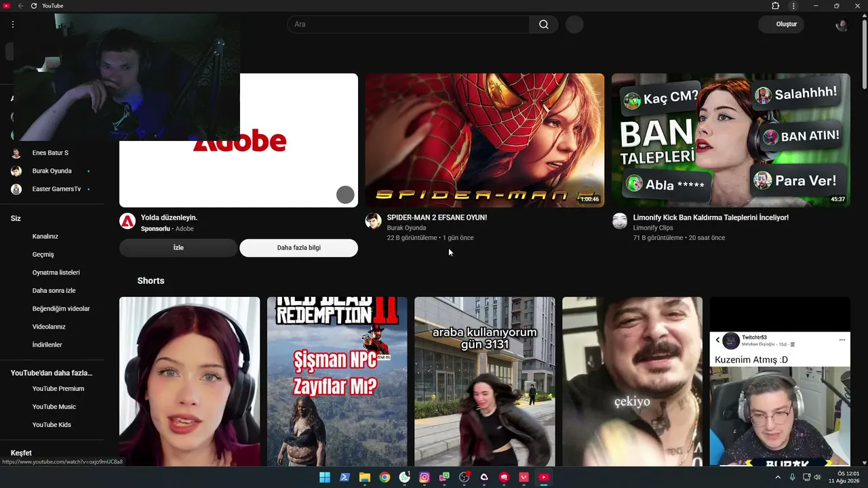The width and height of the screenshot is (868, 488).
Task: Open OBS Studio from the taskbar
Action: (465, 477)
